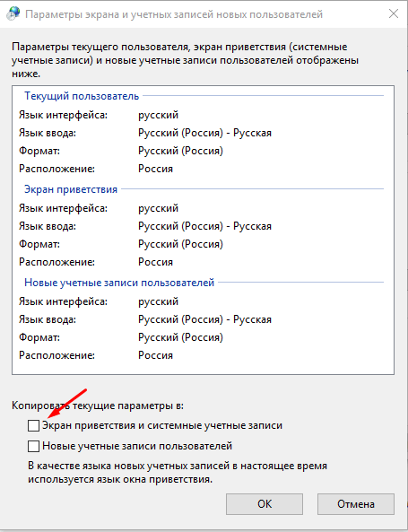Click the 'Формат:' label in the new accounts section
Image resolution: width=408 pixels, height=532 pixels.
click(x=39, y=337)
